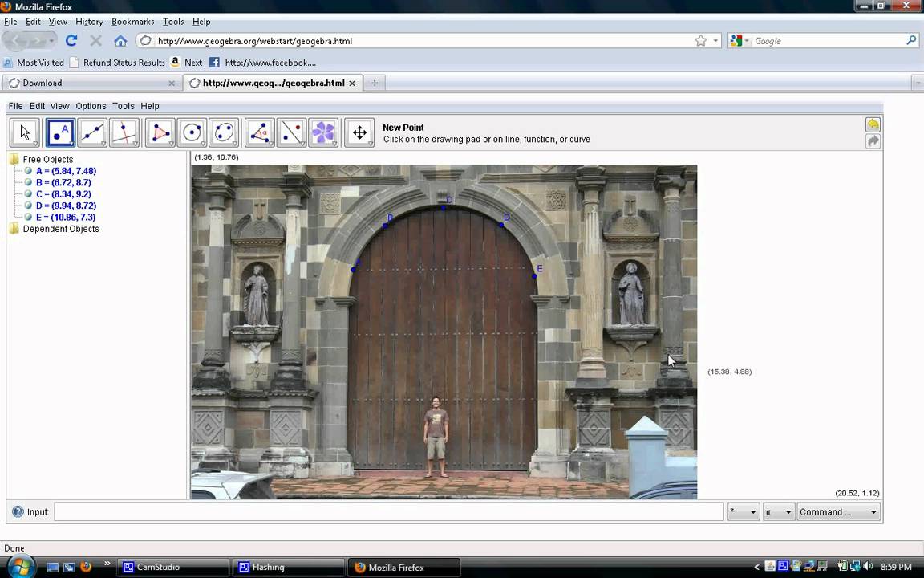Select the New Point tool

point(60,133)
